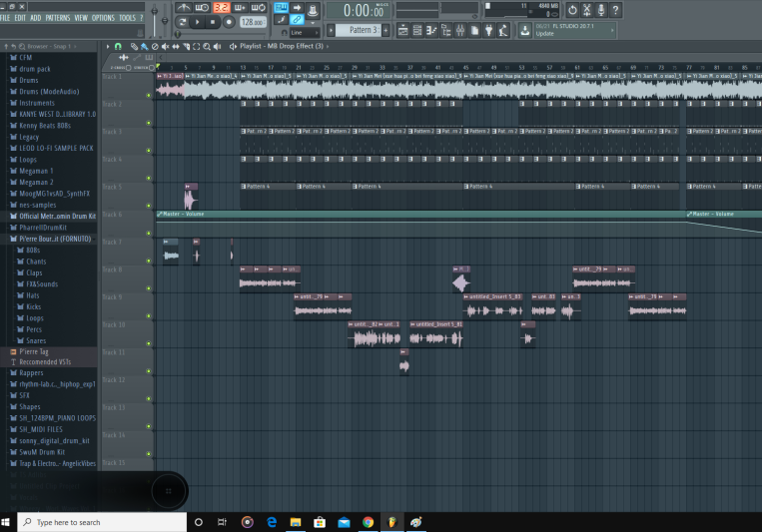The image size is (762, 532).
Task: Mute Track 10 via green light
Action: click(149, 343)
